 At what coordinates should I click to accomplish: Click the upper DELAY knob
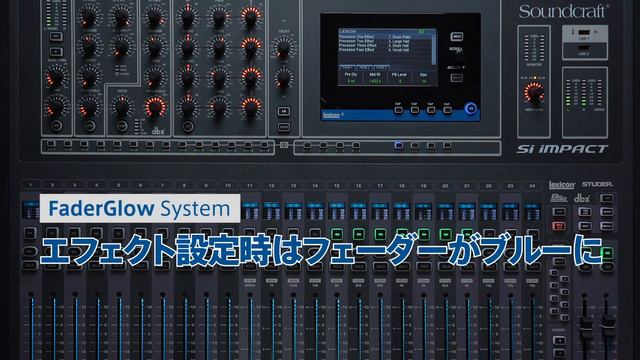pos(283,48)
